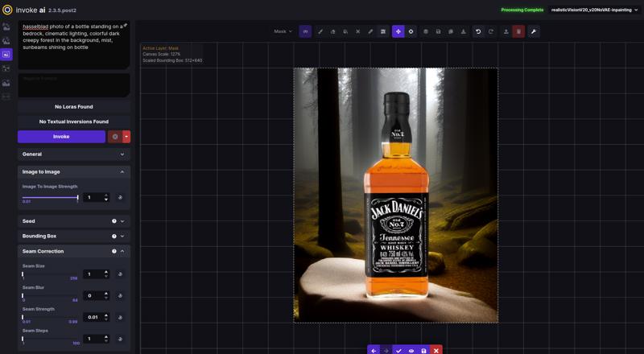Viewport: 644px width, 354px height.
Task: Toggle staged image visibility eye
Action: (411, 350)
